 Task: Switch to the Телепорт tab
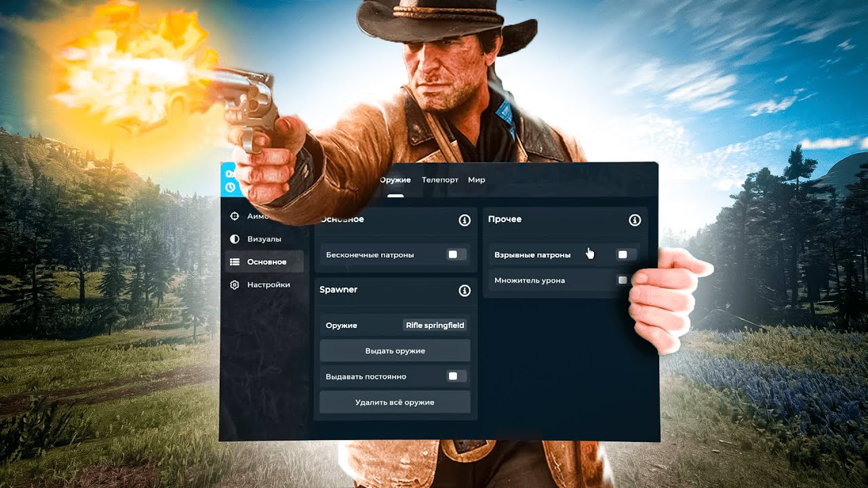[x=440, y=180]
